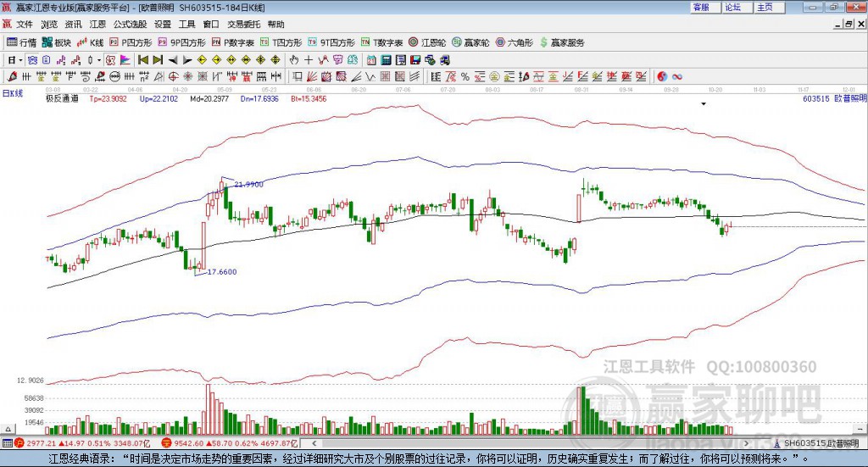
Task: Click the Bt=15.3456 indicator value
Action: [x=309, y=98]
